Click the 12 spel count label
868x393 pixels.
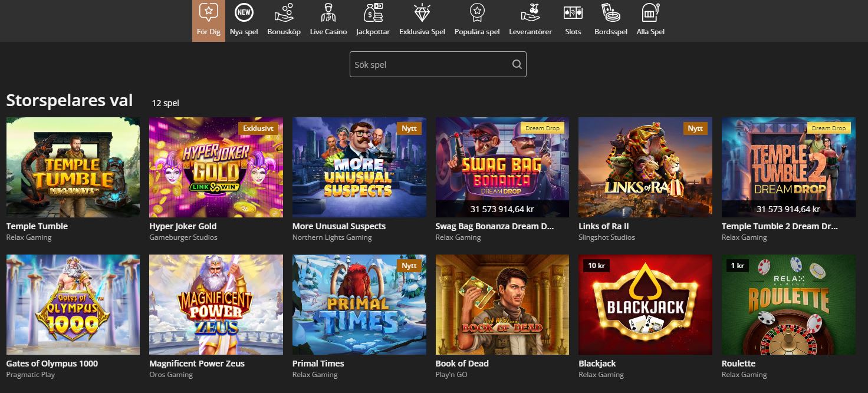[x=166, y=103]
